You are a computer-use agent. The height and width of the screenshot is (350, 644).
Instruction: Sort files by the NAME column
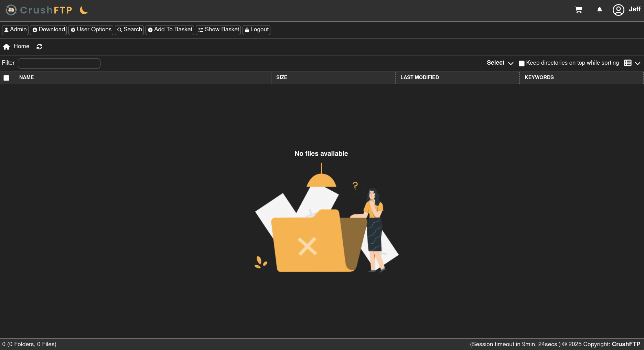tap(26, 78)
